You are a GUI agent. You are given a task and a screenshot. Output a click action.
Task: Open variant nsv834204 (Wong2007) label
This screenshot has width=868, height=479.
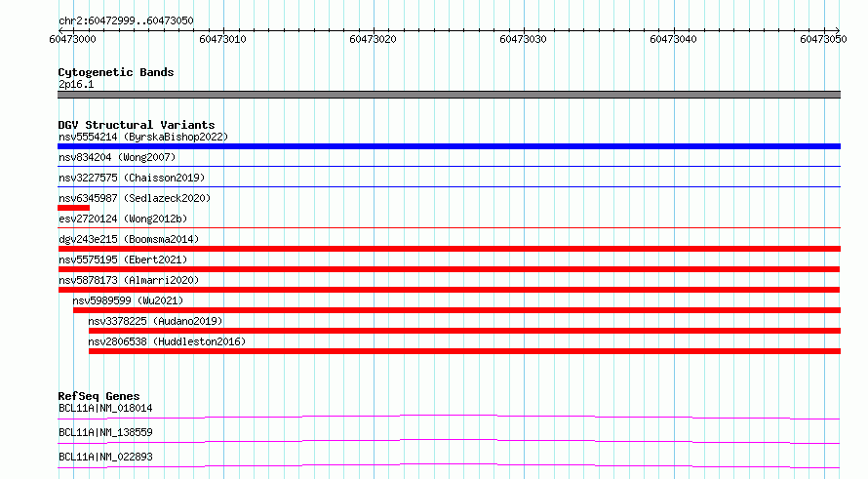click(117, 157)
